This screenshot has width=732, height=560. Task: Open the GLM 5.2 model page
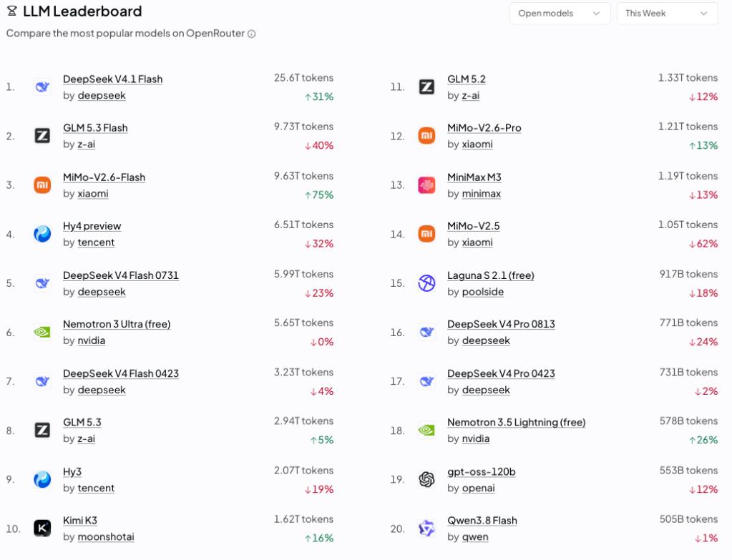point(467,79)
